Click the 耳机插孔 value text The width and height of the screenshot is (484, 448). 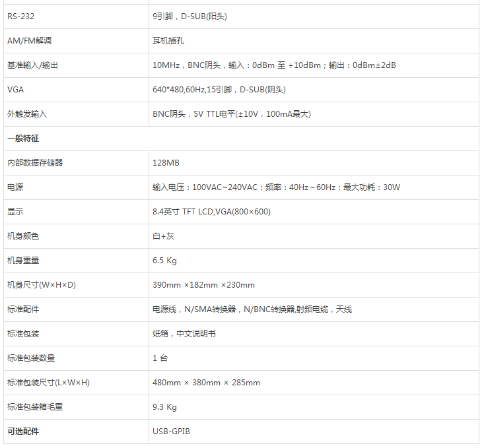point(168,41)
